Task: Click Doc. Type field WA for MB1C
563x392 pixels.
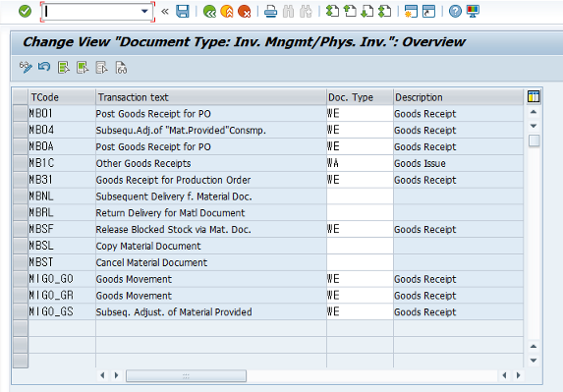Action: pos(360,163)
